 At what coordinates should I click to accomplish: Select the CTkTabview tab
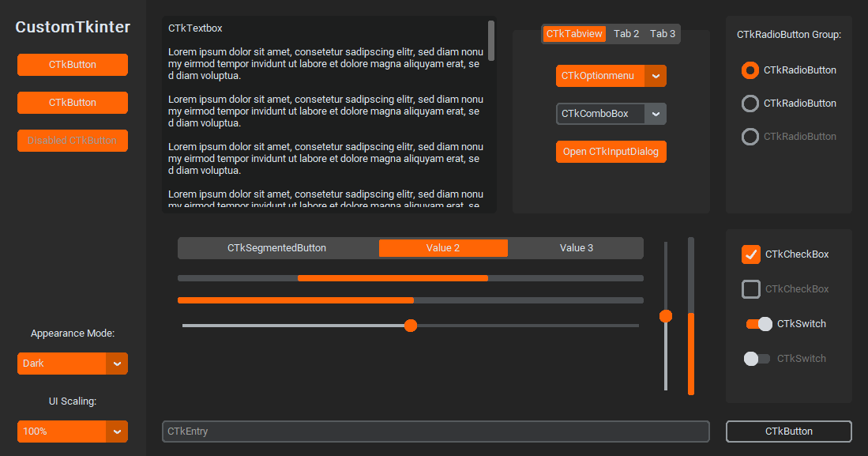point(573,33)
